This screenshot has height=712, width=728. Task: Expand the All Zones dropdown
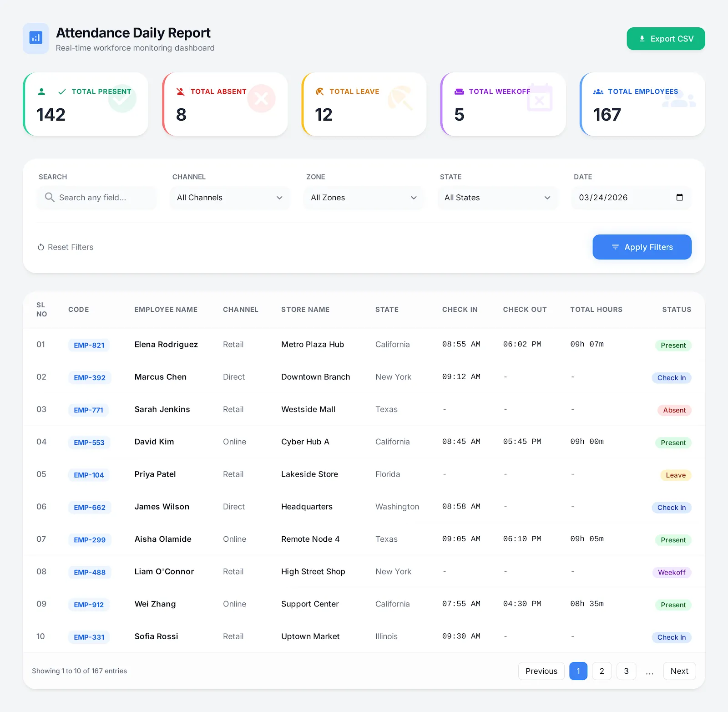point(363,198)
